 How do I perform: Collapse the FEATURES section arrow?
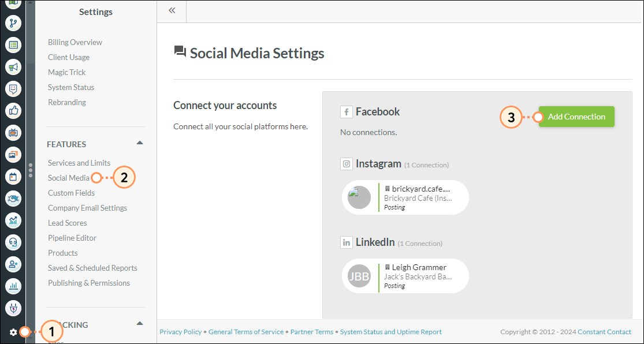[140, 143]
